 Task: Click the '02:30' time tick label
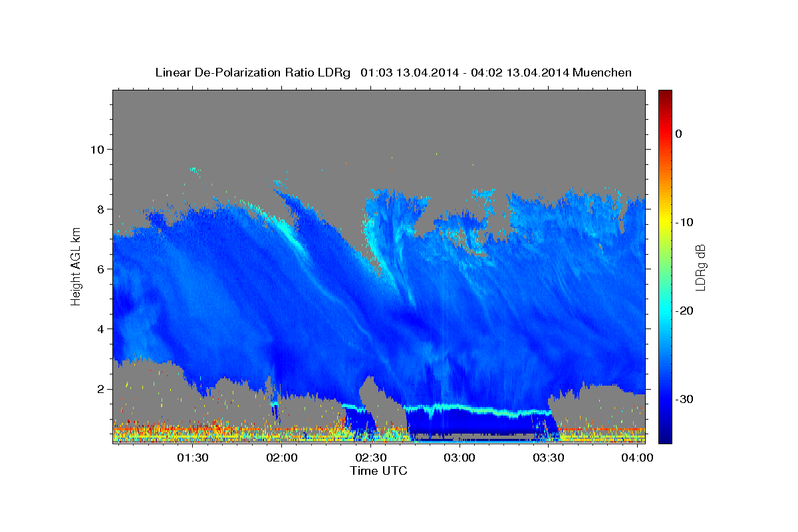370,458
